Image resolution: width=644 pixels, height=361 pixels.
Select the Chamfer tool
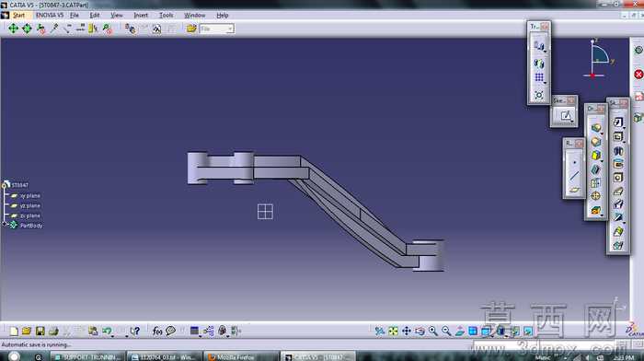tap(596, 142)
